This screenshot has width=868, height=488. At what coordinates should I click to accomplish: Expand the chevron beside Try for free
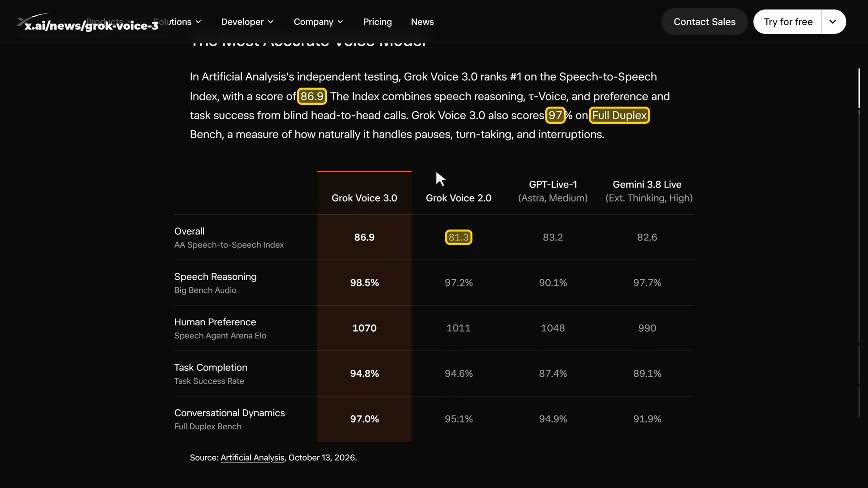coord(833,22)
